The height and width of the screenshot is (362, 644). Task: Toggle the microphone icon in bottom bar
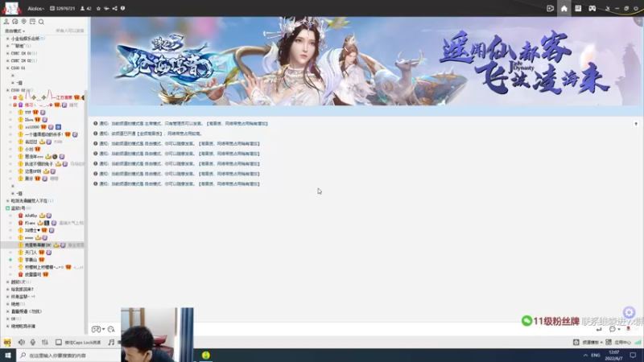33,343
